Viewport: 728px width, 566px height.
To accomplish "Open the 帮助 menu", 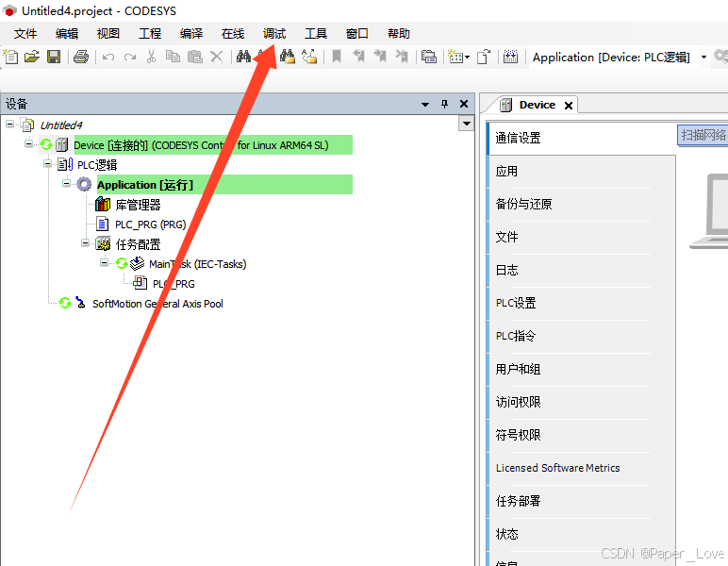I will pyautogui.click(x=399, y=33).
